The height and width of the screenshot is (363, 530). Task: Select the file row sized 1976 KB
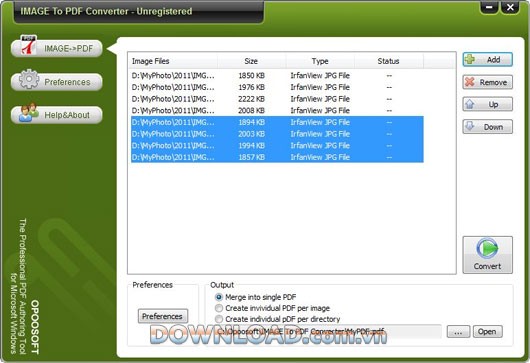pyautogui.click(x=277, y=87)
